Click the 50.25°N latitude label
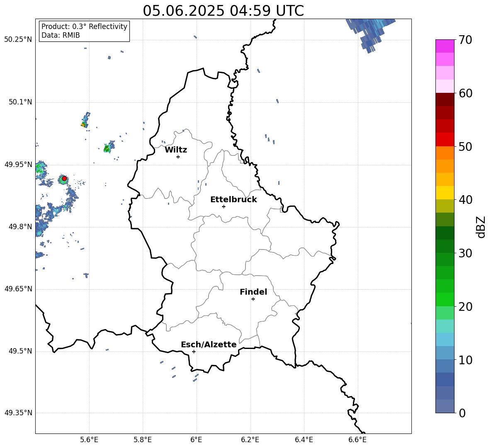Image resolution: width=491 pixels, height=448 pixels. pyautogui.click(x=18, y=40)
